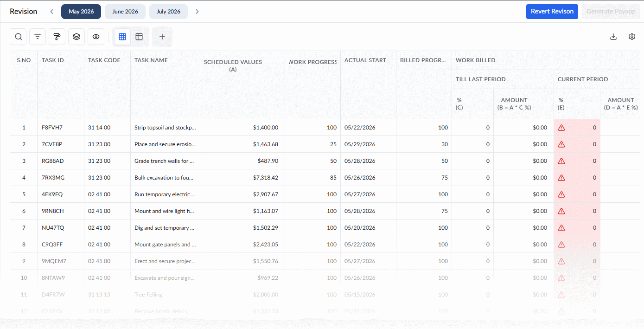Switch to table panel view layout

[139, 37]
